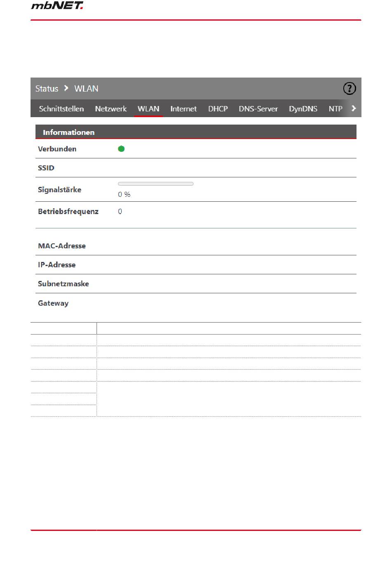This screenshot has width=392, height=561.
Task: Click the WLAN breadcrumb title
Action: pyautogui.click(x=86, y=89)
